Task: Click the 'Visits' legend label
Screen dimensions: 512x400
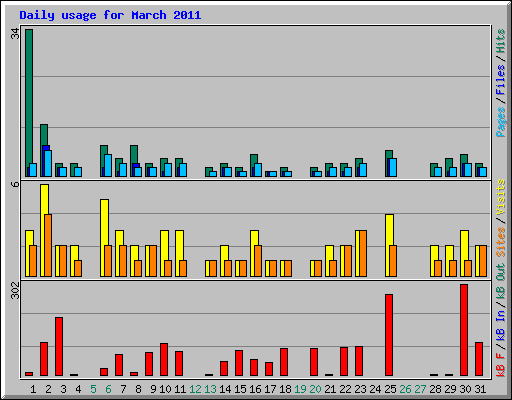Action: pyautogui.click(x=500, y=197)
